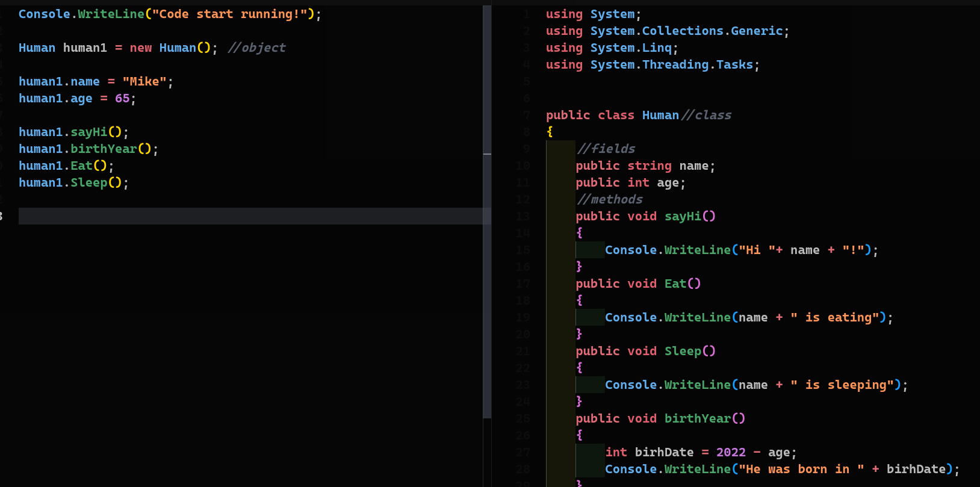Click the 'using System.Threading.Tasks;' line

coord(653,64)
